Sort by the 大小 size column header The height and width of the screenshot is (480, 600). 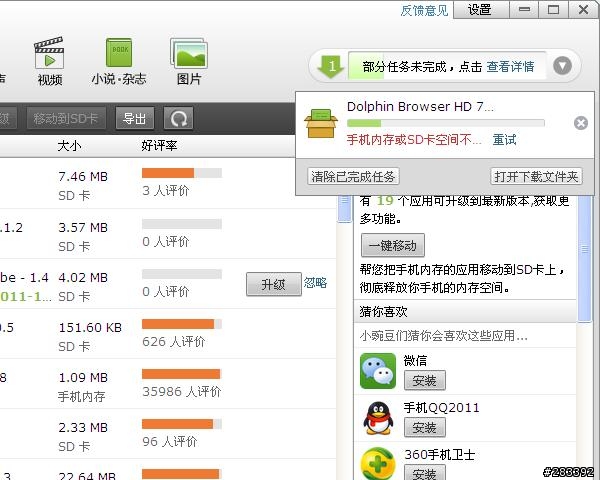tap(69, 145)
